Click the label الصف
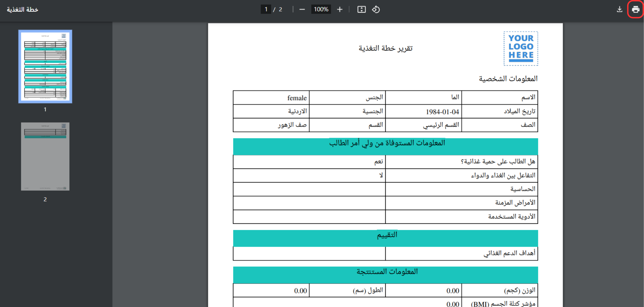 click(x=528, y=125)
